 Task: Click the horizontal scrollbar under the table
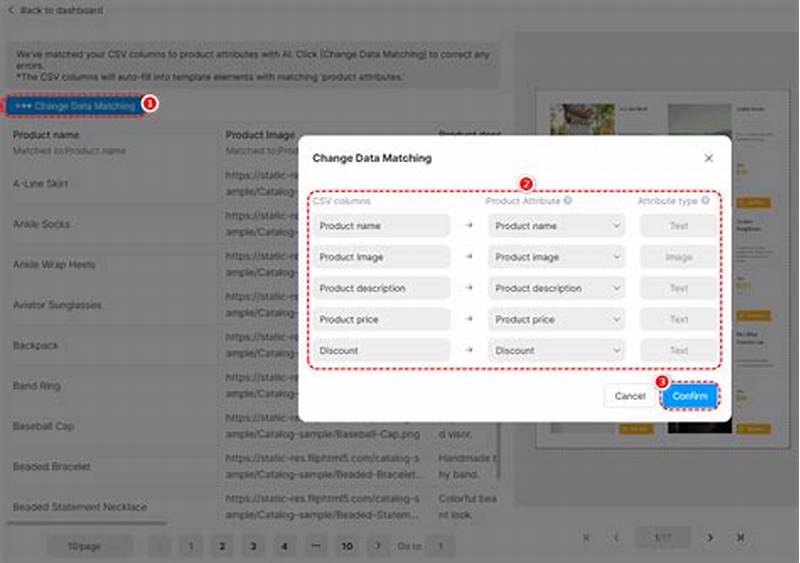(87, 523)
